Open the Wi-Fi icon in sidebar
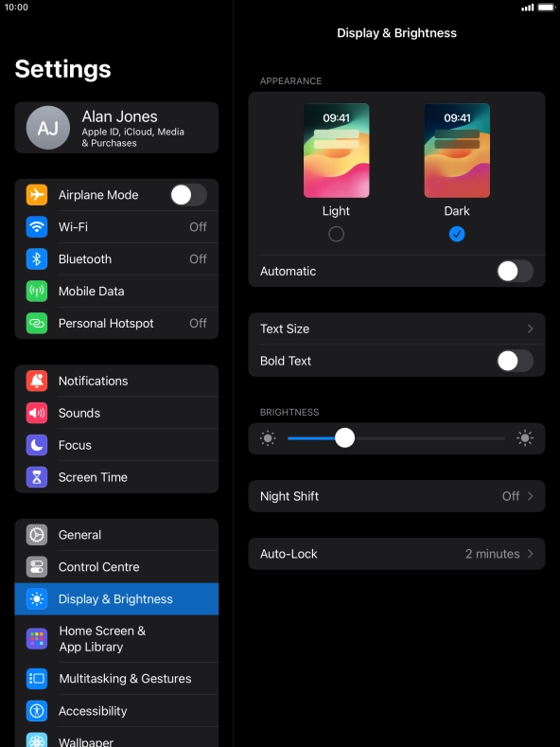Viewport: 560px width, 747px height. (37, 227)
